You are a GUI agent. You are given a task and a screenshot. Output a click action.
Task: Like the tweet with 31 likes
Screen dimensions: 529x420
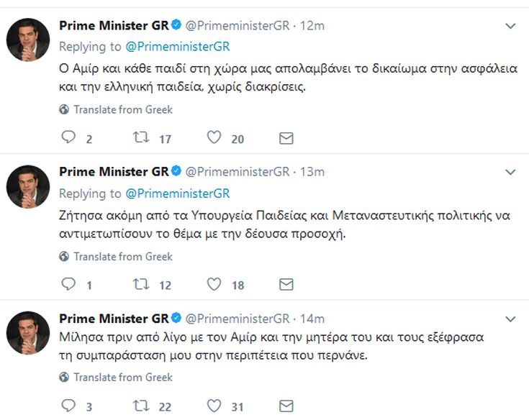tap(214, 406)
